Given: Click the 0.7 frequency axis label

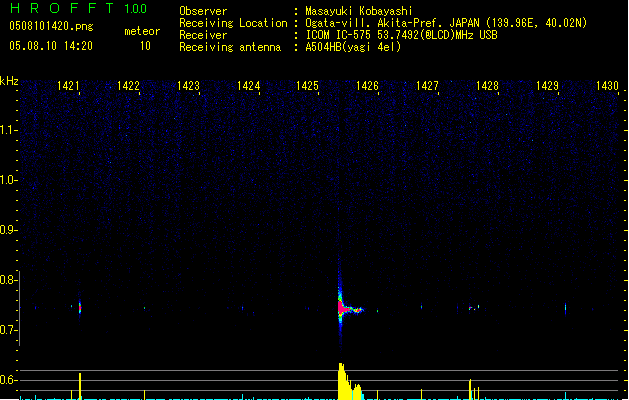Looking at the screenshot, I should [x=8, y=330].
